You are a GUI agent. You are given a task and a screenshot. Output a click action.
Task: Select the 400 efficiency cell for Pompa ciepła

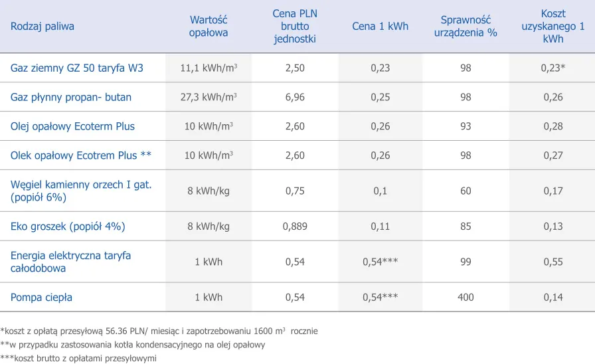(466, 298)
